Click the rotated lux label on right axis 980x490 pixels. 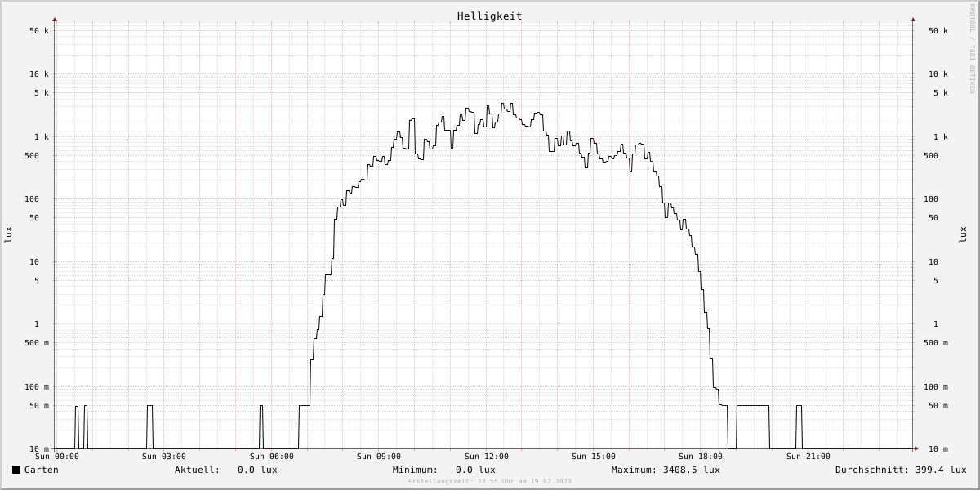click(x=963, y=234)
